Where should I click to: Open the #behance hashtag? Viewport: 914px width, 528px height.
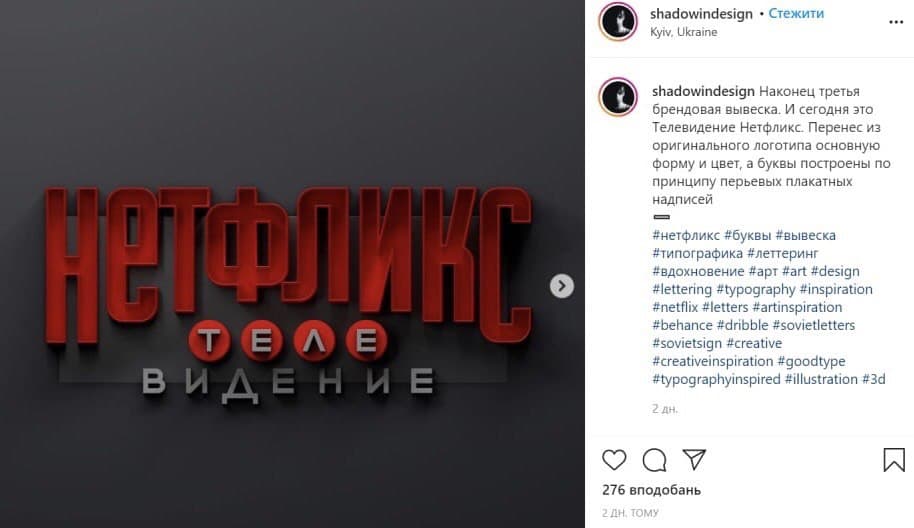click(682, 325)
